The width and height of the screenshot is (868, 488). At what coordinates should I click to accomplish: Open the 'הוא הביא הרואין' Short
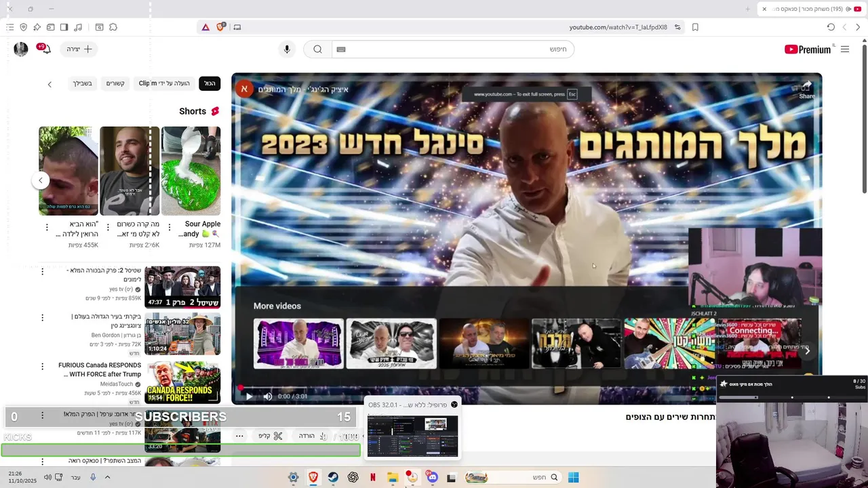click(68, 171)
